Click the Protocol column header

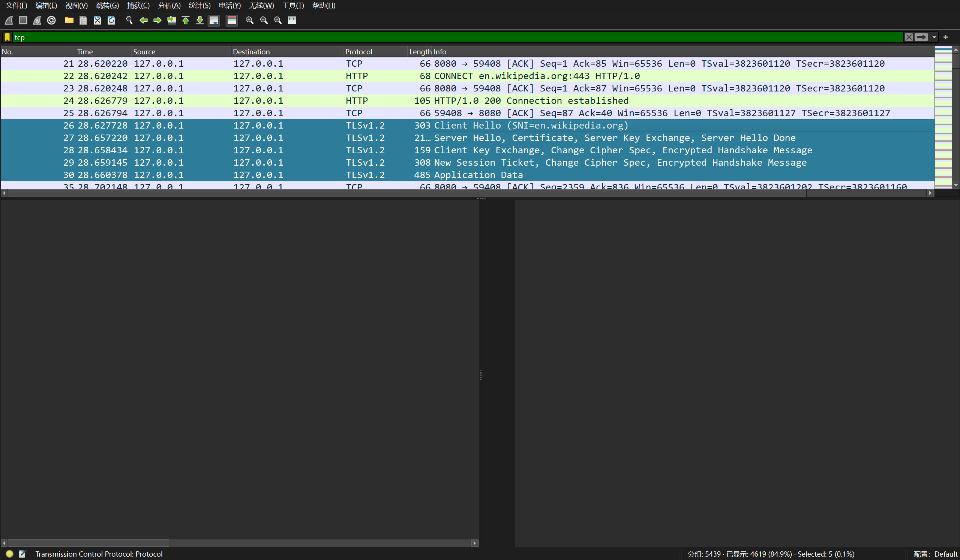pyautogui.click(x=358, y=52)
